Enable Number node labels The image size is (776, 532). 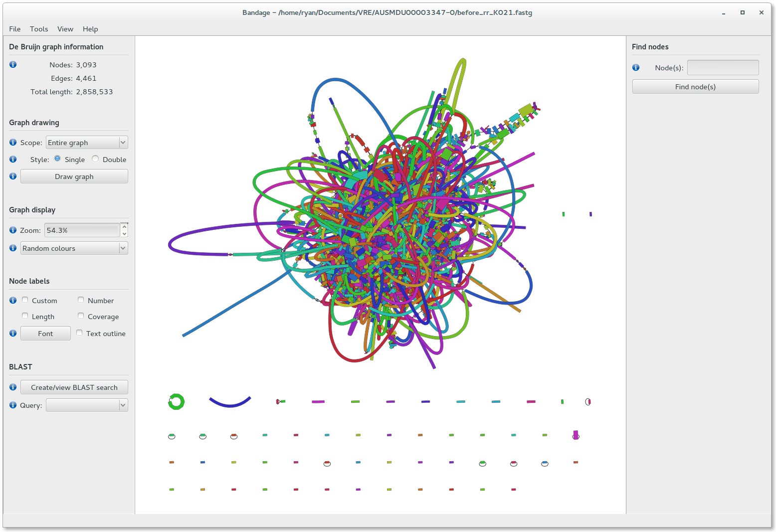[x=81, y=300]
